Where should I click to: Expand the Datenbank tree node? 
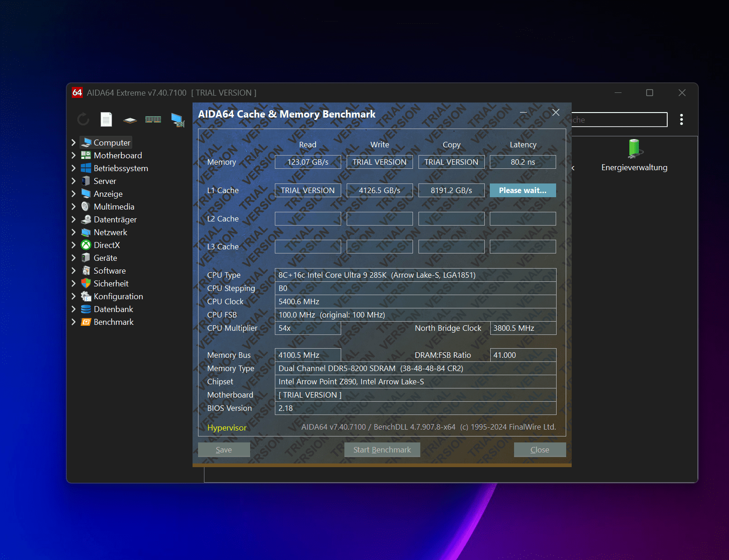(74, 309)
